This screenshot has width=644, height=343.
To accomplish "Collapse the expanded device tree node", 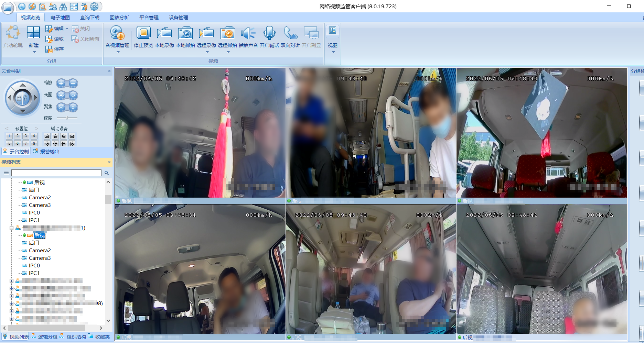I will click(11, 228).
